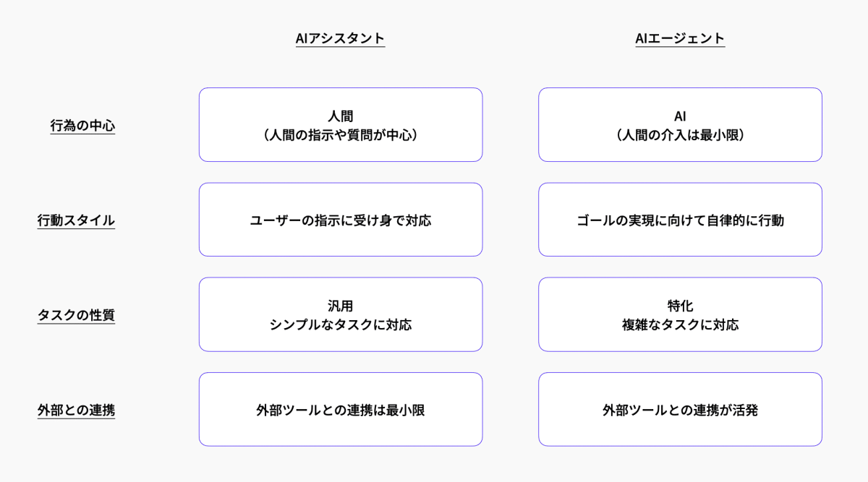
Task: Click the シンプルなタスクに対応 text line
Action: (x=340, y=324)
